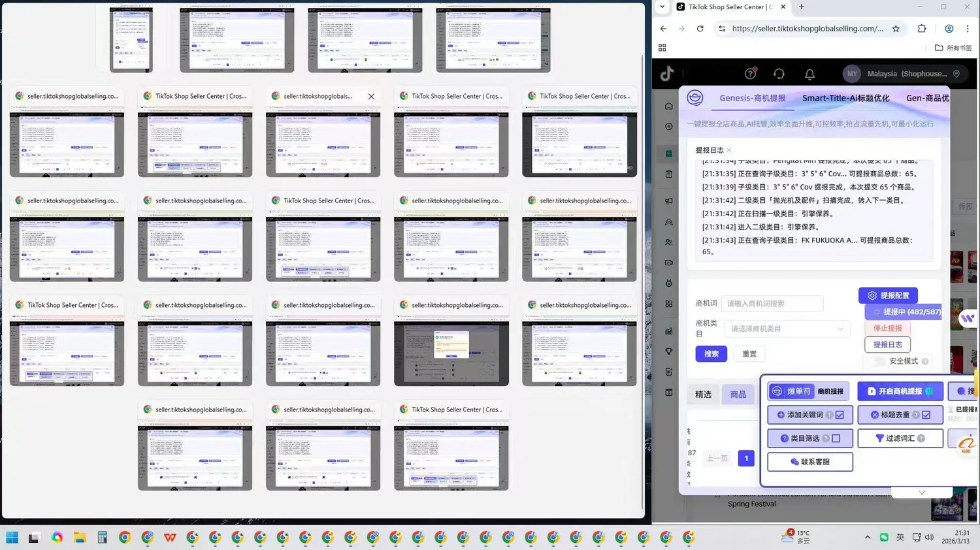Open Chrome profile avatar icon

[949, 29]
